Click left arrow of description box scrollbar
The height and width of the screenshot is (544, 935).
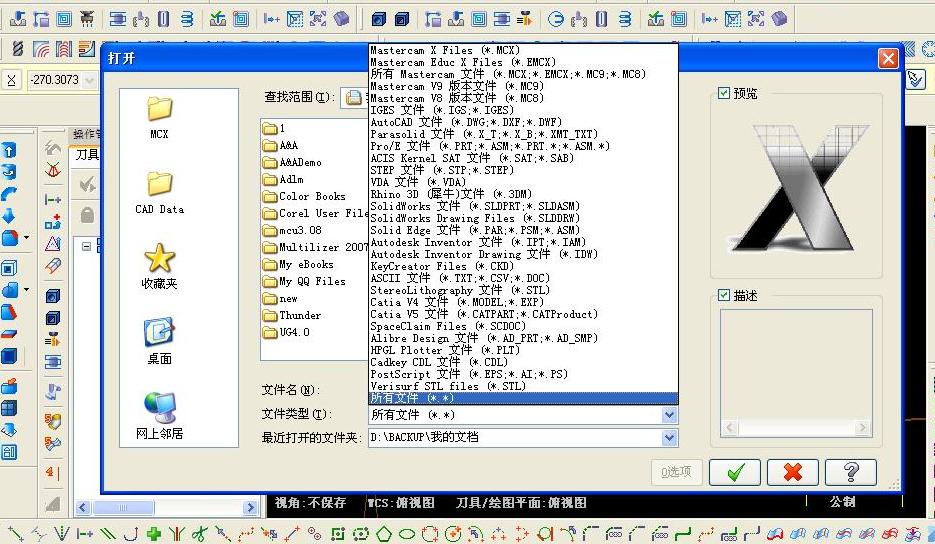[x=729, y=427]
